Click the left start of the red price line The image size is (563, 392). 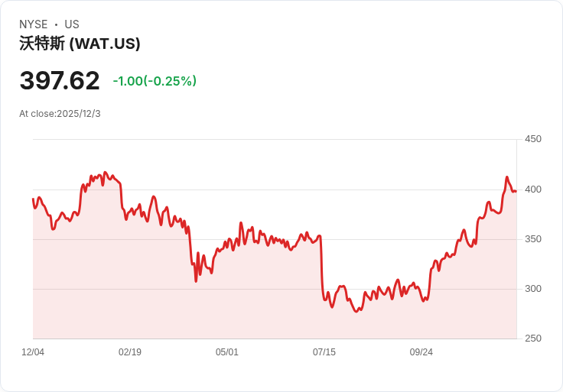tap(33, 199)
